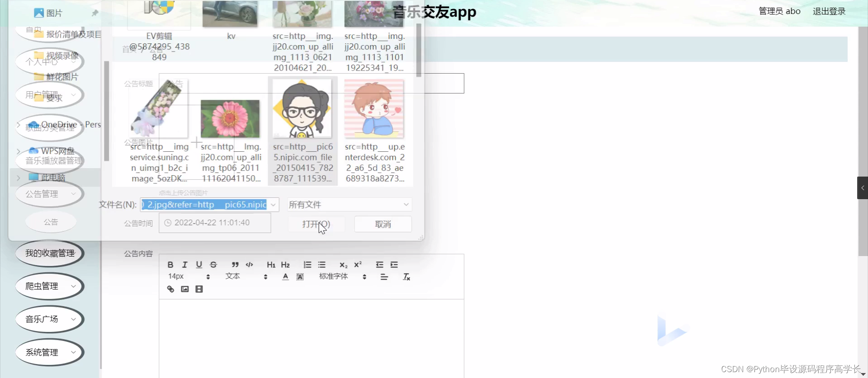Select the EV剪辑 file item
The width and height of the screenshot is (868, 378).
coord(159,31)
